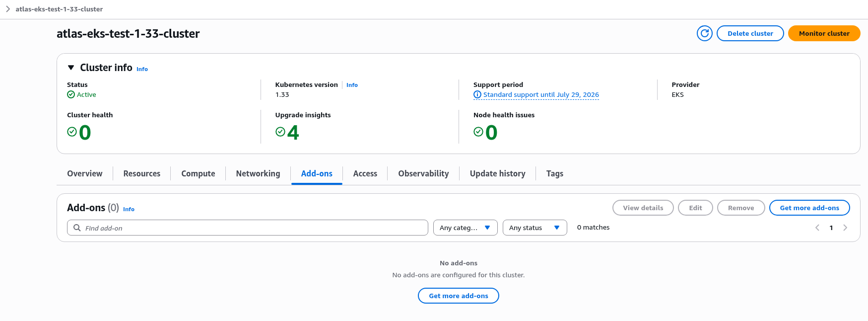The width and height of the screenshot is (868, 321).
Task: Click the next page arrow in Add-ons pagination
Action: [x=845, y=228]
